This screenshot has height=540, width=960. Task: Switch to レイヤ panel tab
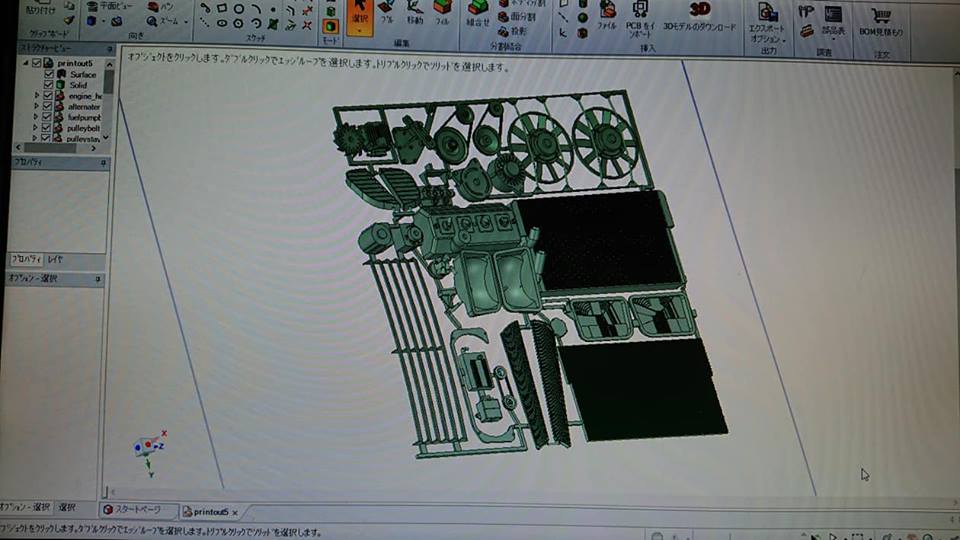click(55, 260)
